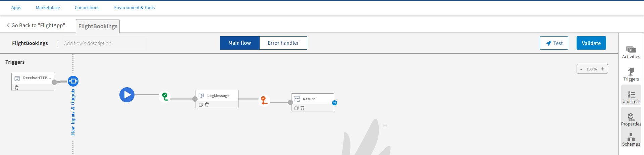The height and width of the screenshot is (155, 644).
Task: Select the Main flow view
Action: (x=239, y=43)
